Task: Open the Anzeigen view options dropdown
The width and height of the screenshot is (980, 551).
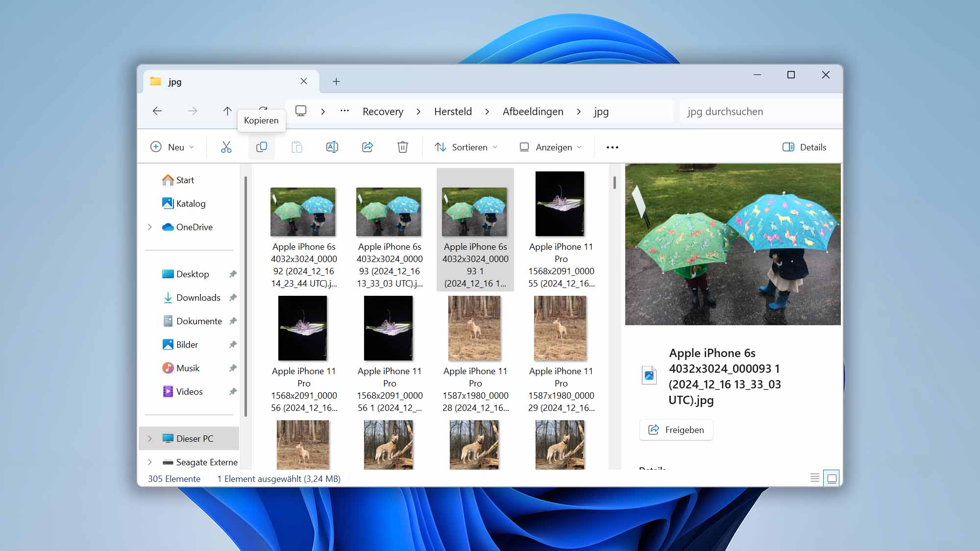Action: click(x=551, y=146)
